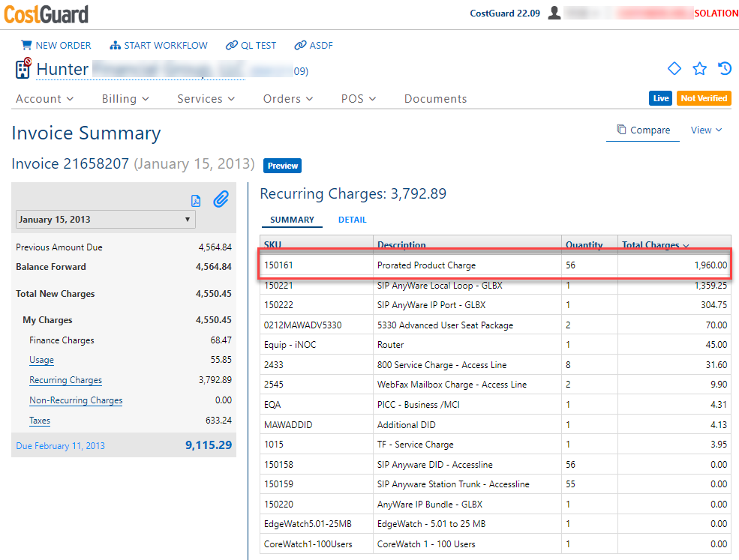Click the Live status toggle
Viewport: 739px width, 560px height.
click(660, 97)
